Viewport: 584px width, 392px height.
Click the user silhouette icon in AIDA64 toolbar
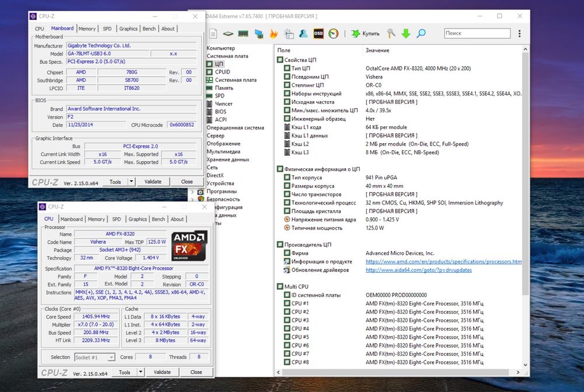pos(304,33)
